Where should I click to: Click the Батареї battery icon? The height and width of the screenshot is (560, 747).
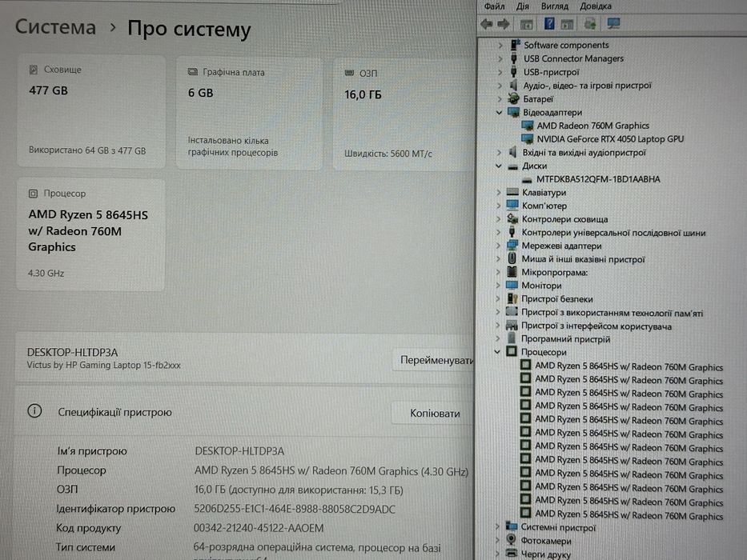click(513, 98)
